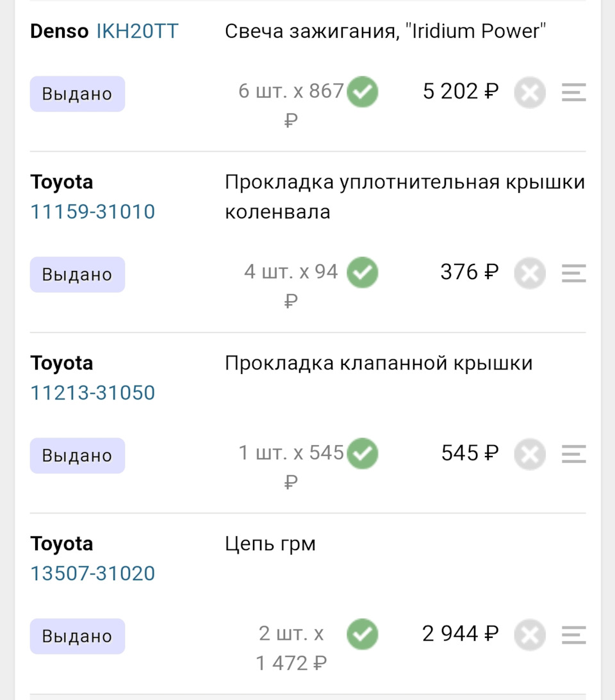Click the hamburger options icon next to 5 202 ₽
Viewport: 615px width, 700px height.
573,92
